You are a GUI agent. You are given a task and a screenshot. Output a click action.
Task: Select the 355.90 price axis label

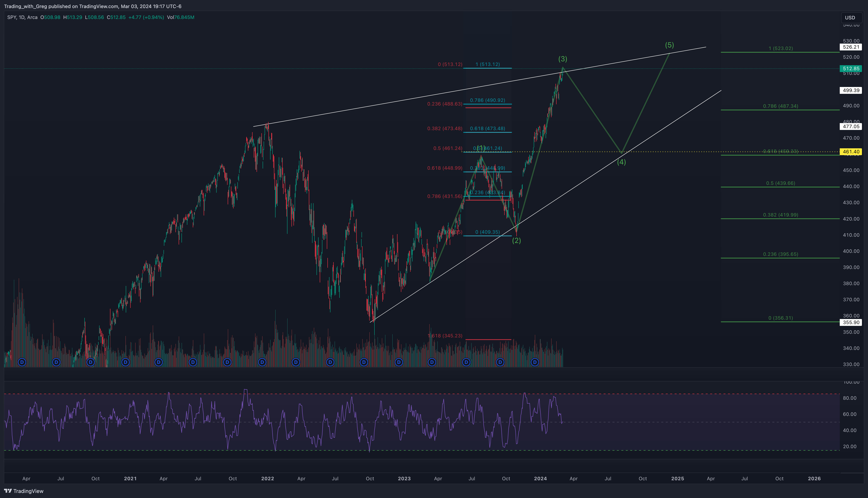851,322
